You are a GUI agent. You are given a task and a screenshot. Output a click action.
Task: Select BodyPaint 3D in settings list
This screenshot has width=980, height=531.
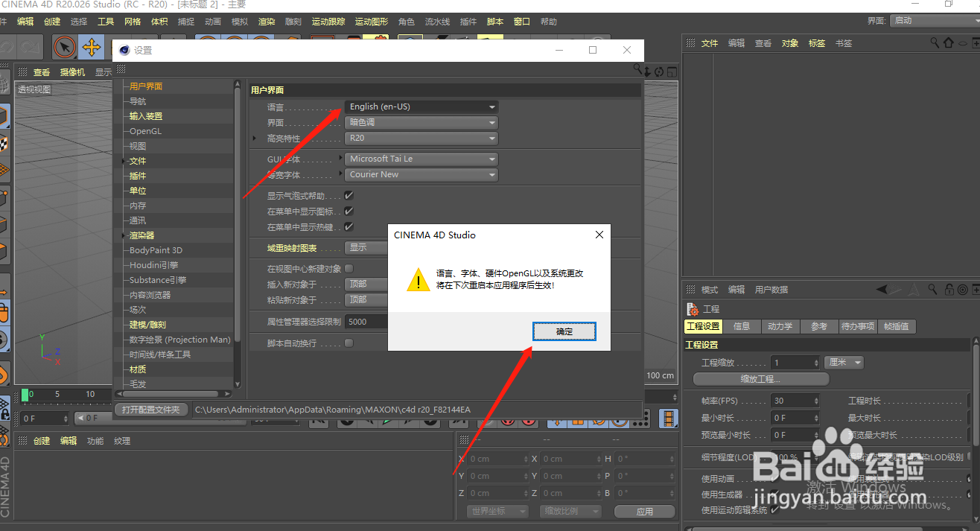(156, 250)
